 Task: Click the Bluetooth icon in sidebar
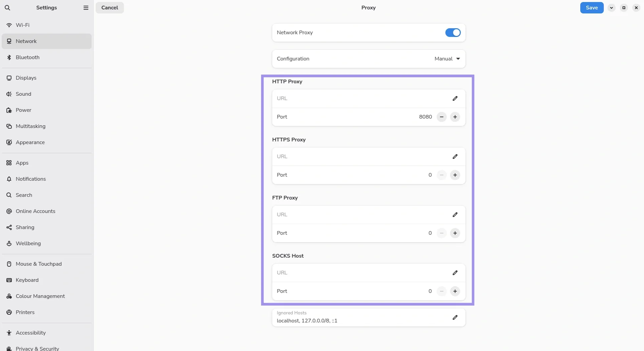point(9,57)
